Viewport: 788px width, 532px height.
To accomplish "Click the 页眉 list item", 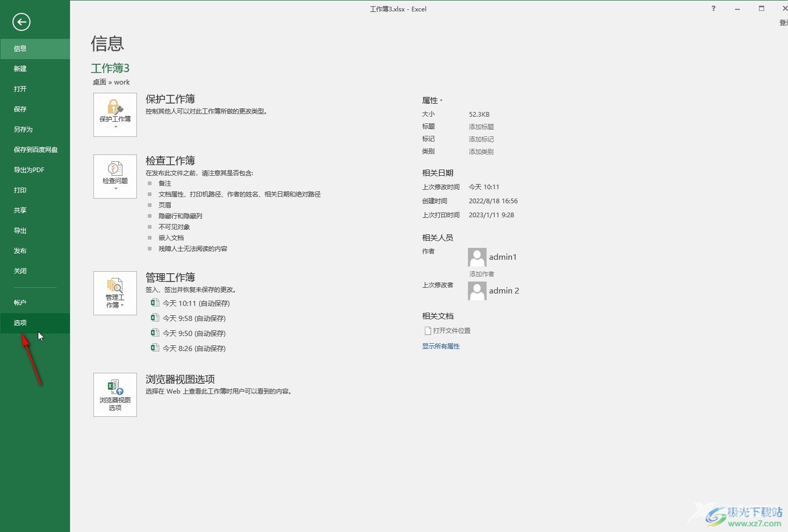I will pos(165,205).
